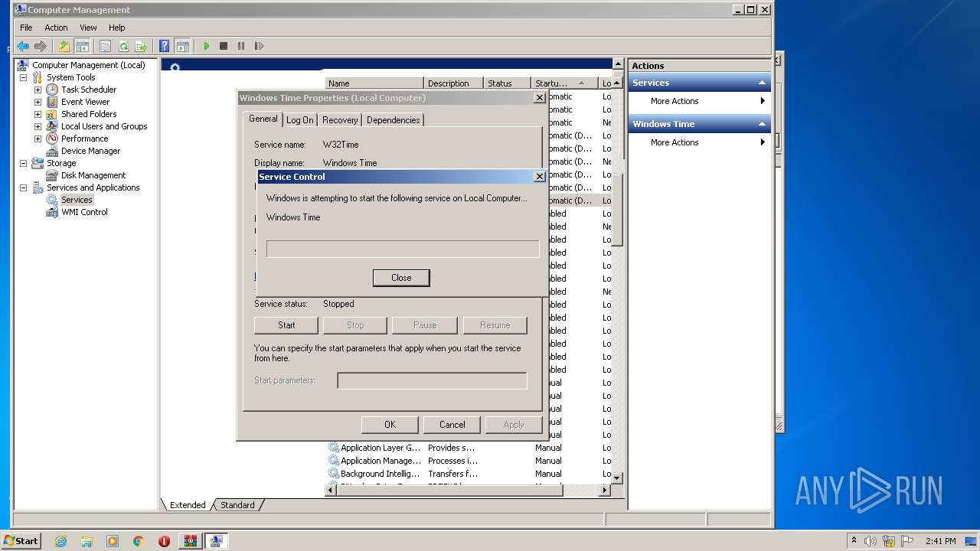Collapse the System Tools tree node
The width and height of the screenshot is (980, 551).
23,77
